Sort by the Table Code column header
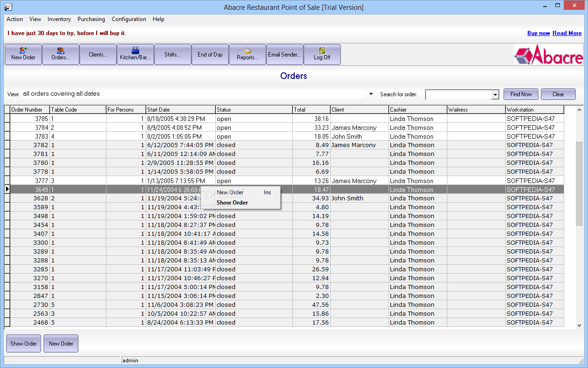Image resolution: width=588 pixels, height=368 pixels. (x=78, y=110)
